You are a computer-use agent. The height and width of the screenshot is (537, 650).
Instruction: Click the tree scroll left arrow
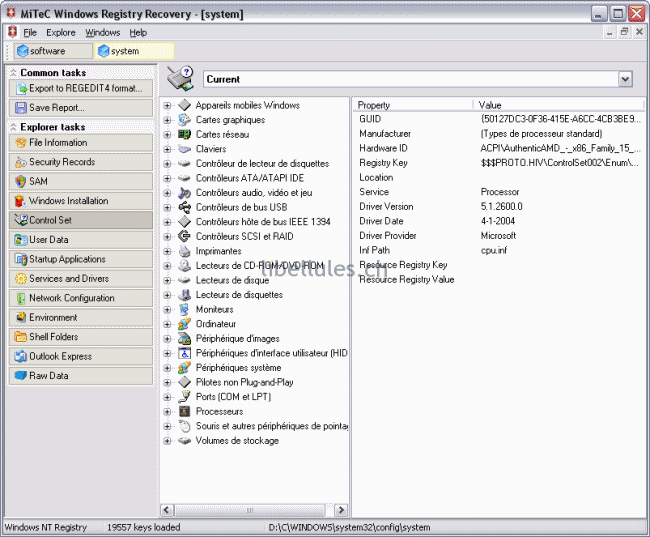[x=167, y=510]
